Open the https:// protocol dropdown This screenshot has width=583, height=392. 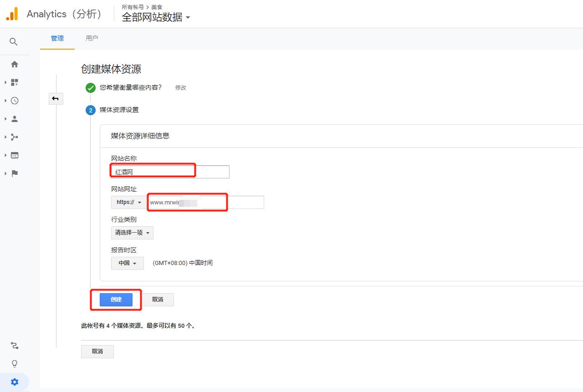pos(128,202)
